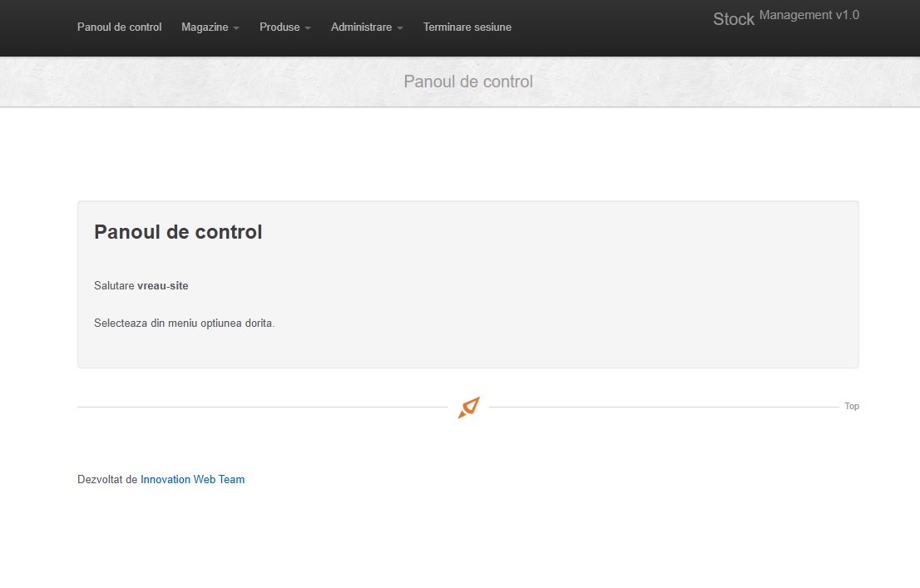Click the Stock brand logo text
Viewport: 920px width, 588px height.
coord(733,19)
